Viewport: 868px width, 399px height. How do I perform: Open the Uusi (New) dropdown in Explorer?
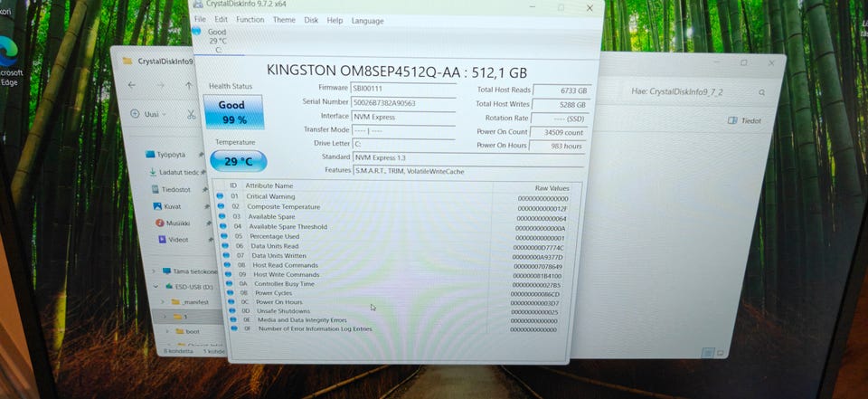click(148, 114)
